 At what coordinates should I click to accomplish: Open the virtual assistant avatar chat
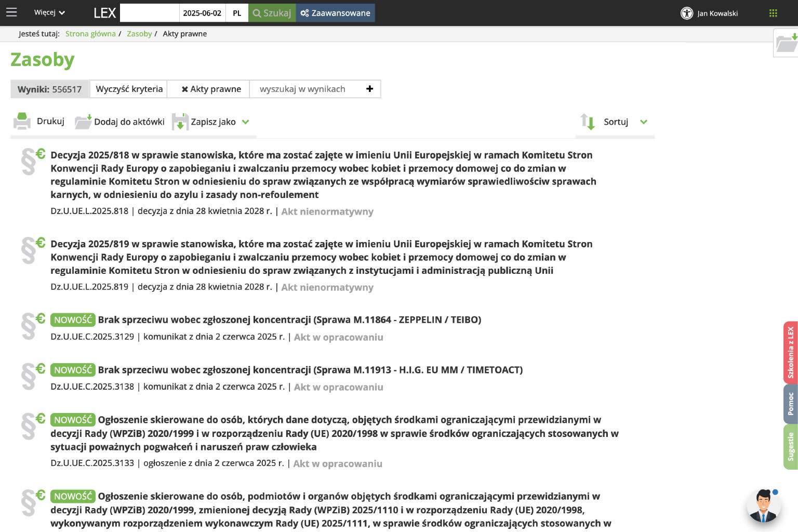click(x=763, y=506)
